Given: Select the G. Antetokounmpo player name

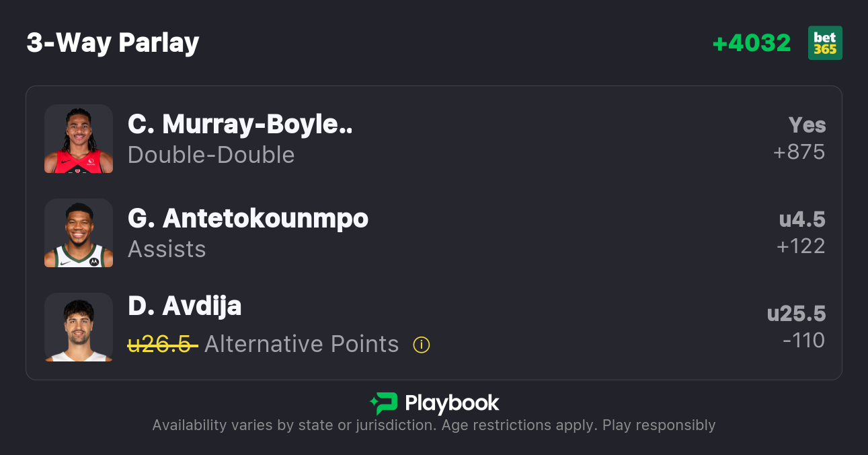Looking at the screenshot, I should 248,218.
